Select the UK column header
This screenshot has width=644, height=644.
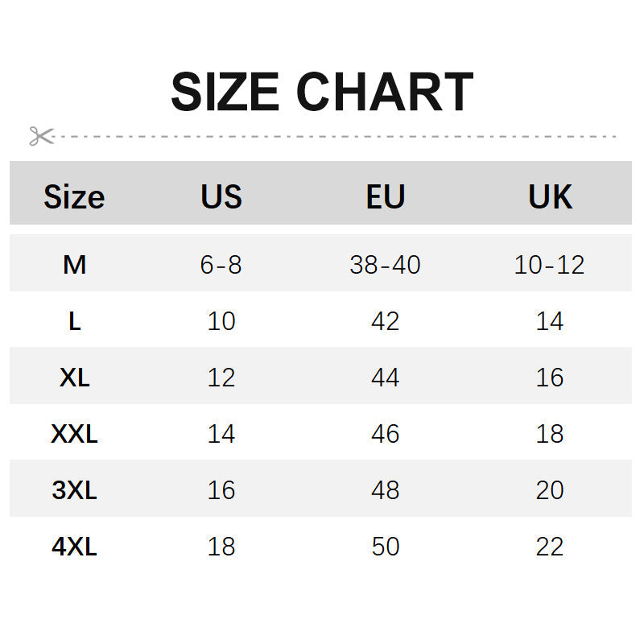550,196
